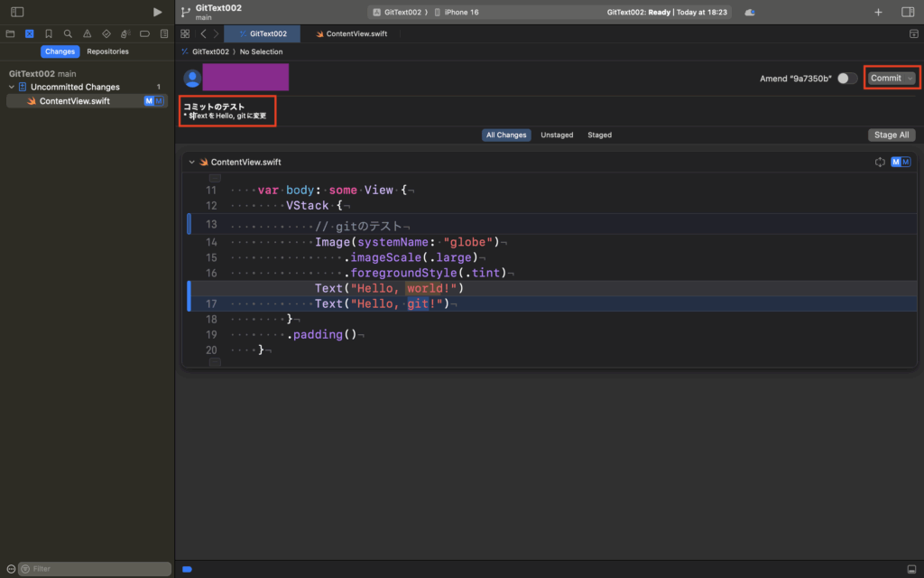The height and width of the screenshot is (578, 924).
Task: Click the .padding() code line
Action: pyautogui.click(x=321, y=335)
